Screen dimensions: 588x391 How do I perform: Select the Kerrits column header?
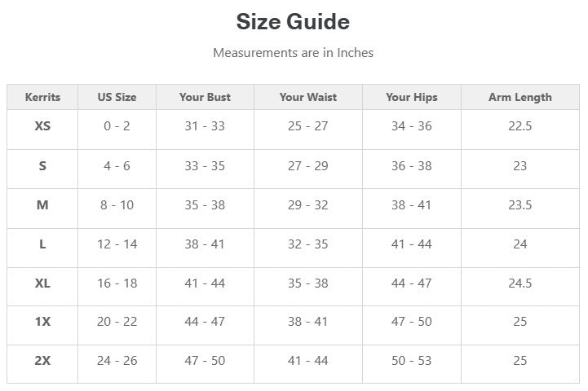(42, 97)
